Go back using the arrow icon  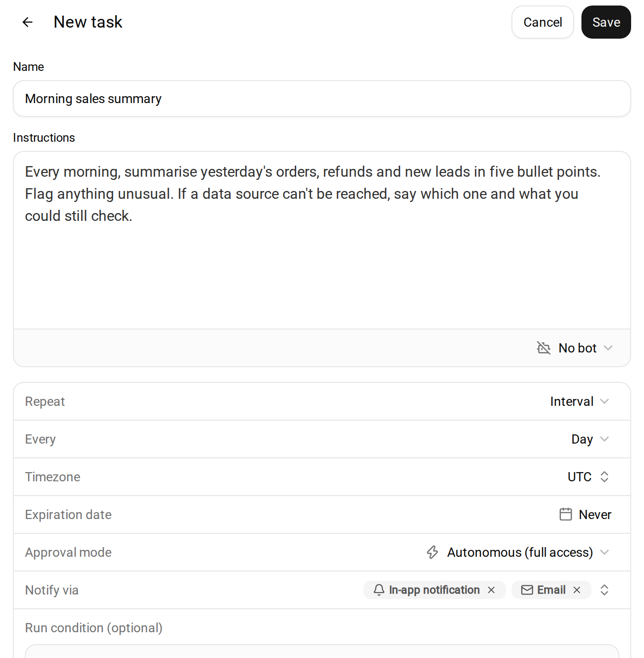click(x=28, y=22)
